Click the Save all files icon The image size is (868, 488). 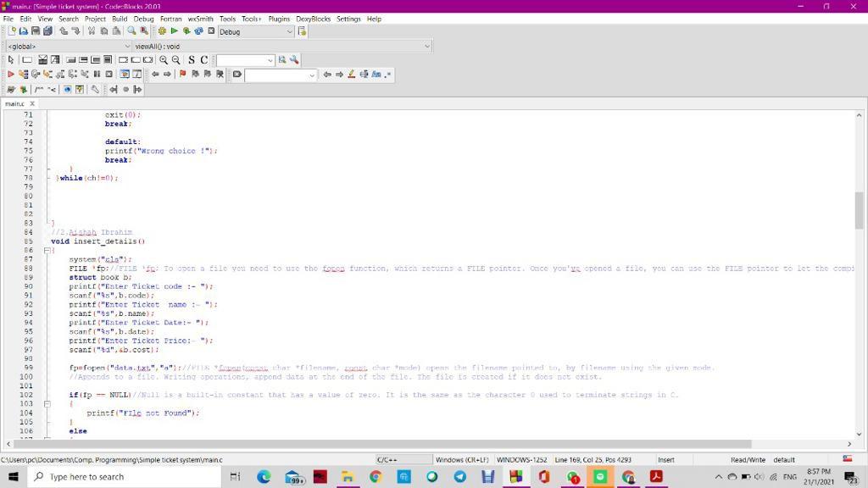pyautogui.click(x=46, y=31)
